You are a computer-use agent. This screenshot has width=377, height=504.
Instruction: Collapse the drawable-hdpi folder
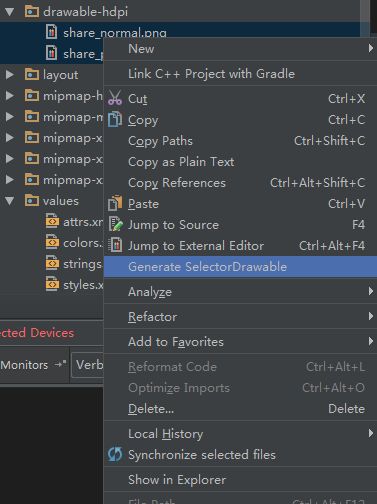click(10, 12)
